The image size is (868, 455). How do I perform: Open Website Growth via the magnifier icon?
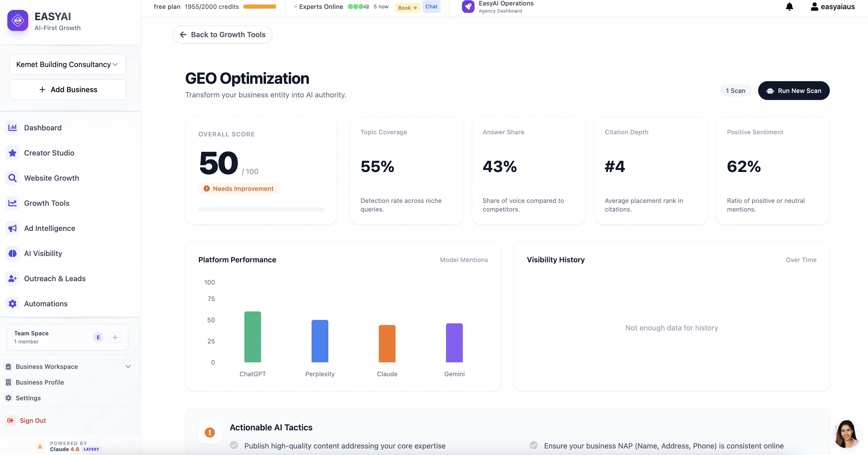tap(13, 178)
